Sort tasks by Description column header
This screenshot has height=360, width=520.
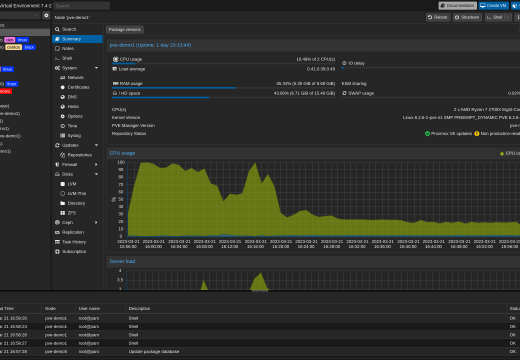[x=316, y=309]
